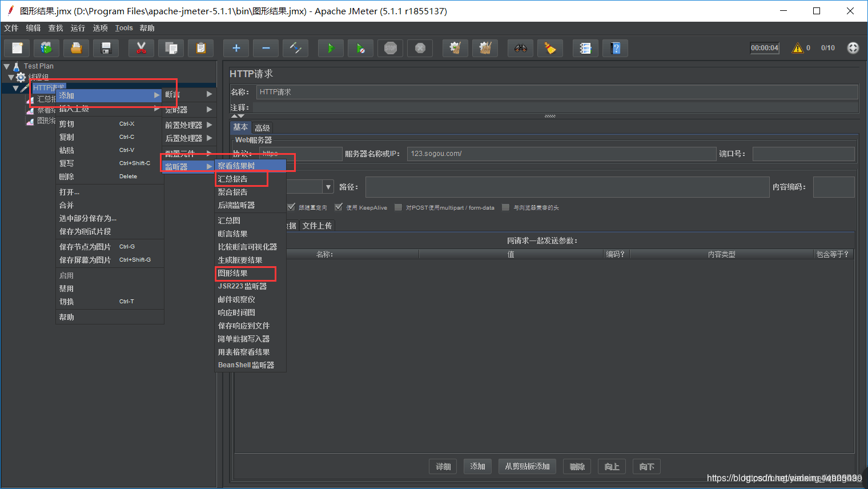Click the remote engine status icon

point(853,48)
